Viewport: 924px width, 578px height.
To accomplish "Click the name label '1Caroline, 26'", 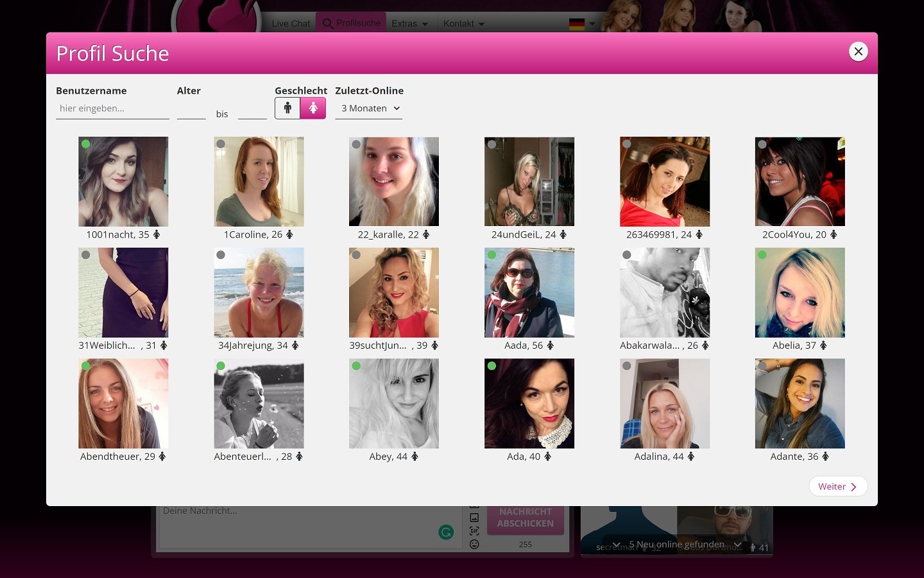I will pos(253,234).
